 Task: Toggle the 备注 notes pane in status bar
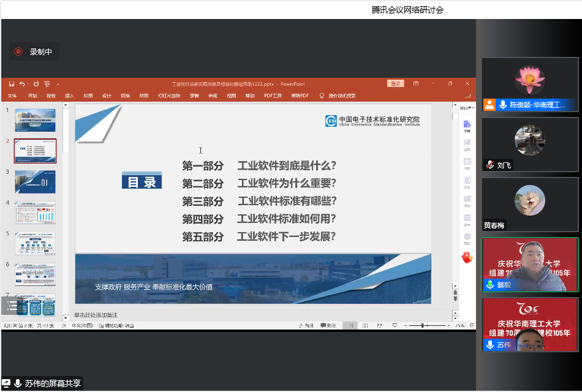tap(306, 325)
